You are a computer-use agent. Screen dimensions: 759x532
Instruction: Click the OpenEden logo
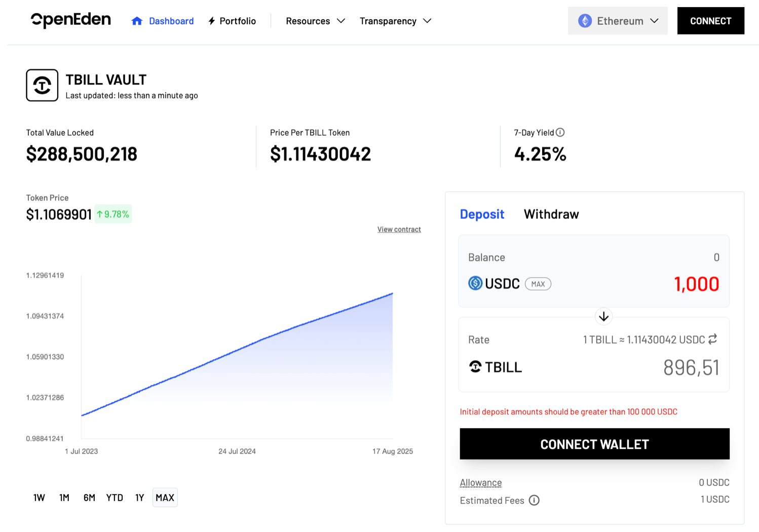point(71,20)
